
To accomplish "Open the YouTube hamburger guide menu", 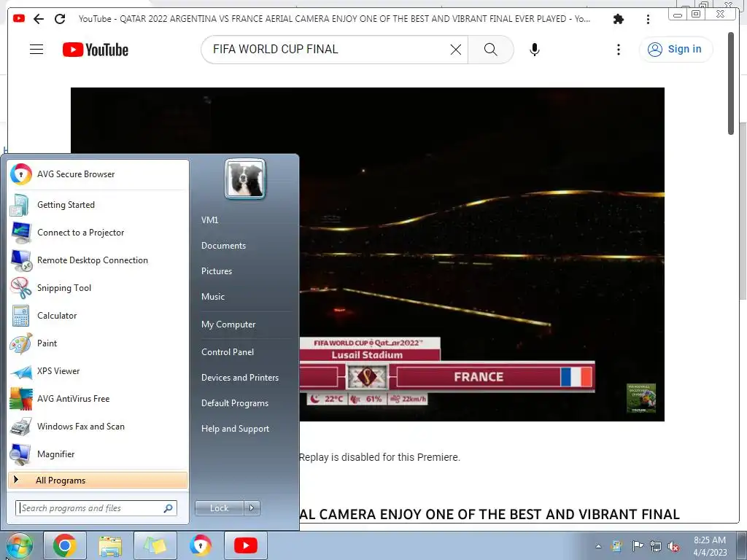I will pyautogui.click(x=36, y=50).
